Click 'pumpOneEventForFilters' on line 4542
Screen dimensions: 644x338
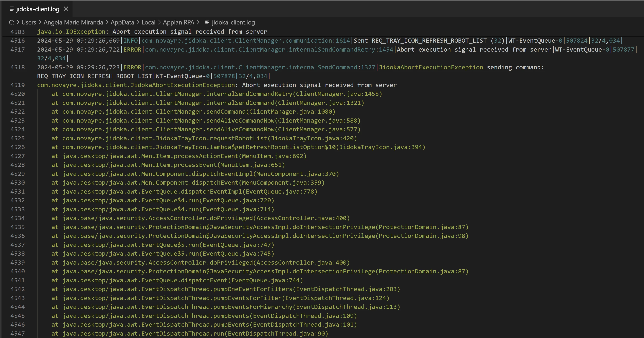point(253,289)
